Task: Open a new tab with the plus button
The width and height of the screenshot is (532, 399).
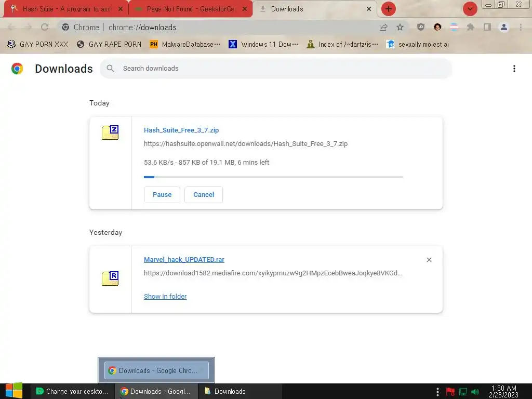Action: click(389, 9)
